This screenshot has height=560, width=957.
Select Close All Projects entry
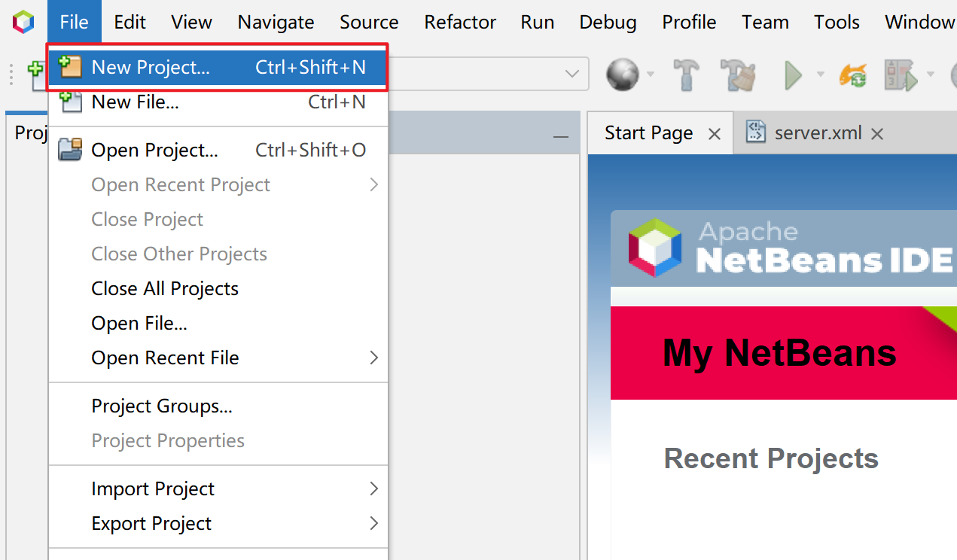click(218, 288)
